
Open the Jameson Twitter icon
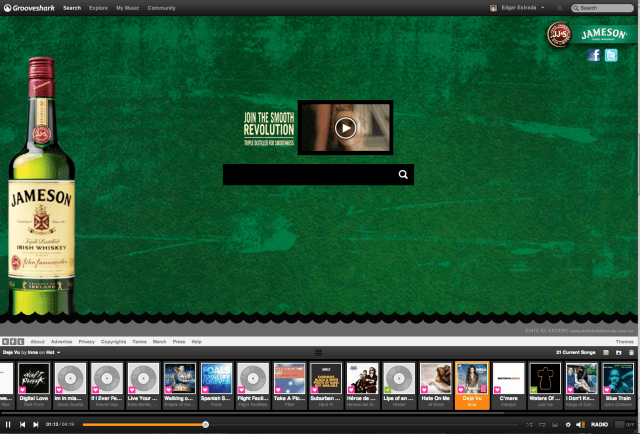611,56
